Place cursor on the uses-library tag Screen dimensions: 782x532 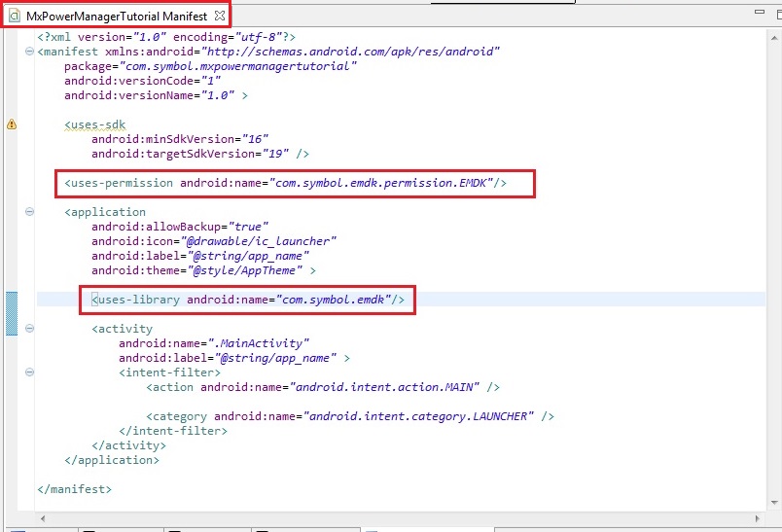[136, 300]
